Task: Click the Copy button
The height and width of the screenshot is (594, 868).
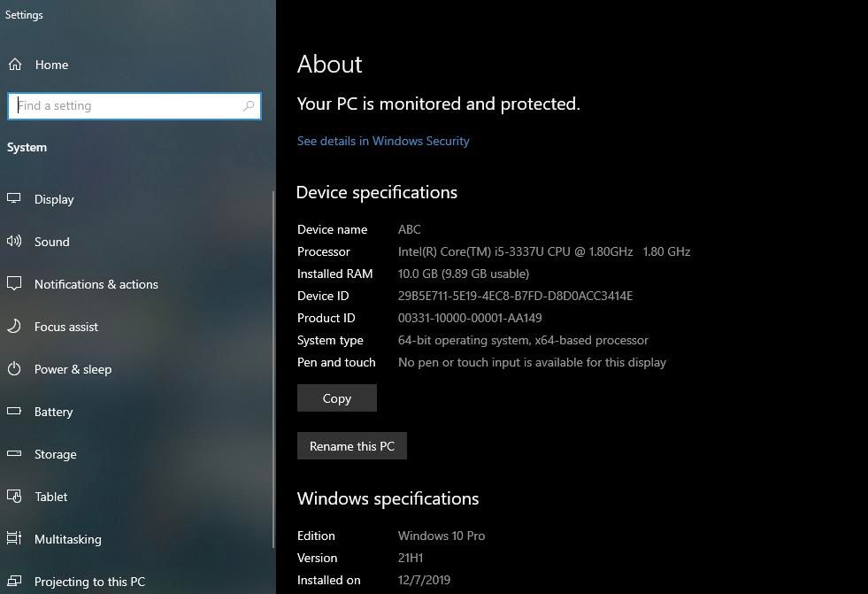Action: (336, 397)
